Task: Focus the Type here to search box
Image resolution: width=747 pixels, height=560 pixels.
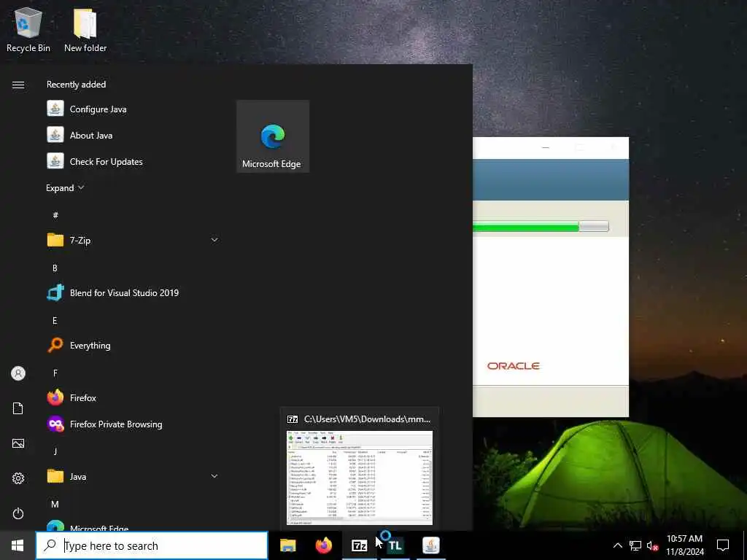Action: [152, 545]
